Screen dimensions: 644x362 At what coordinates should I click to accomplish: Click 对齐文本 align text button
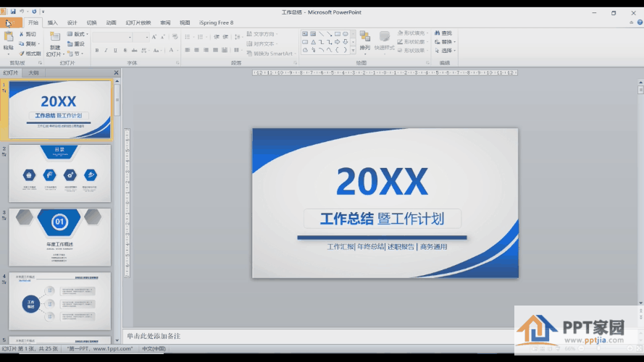(x=263, y=43)
